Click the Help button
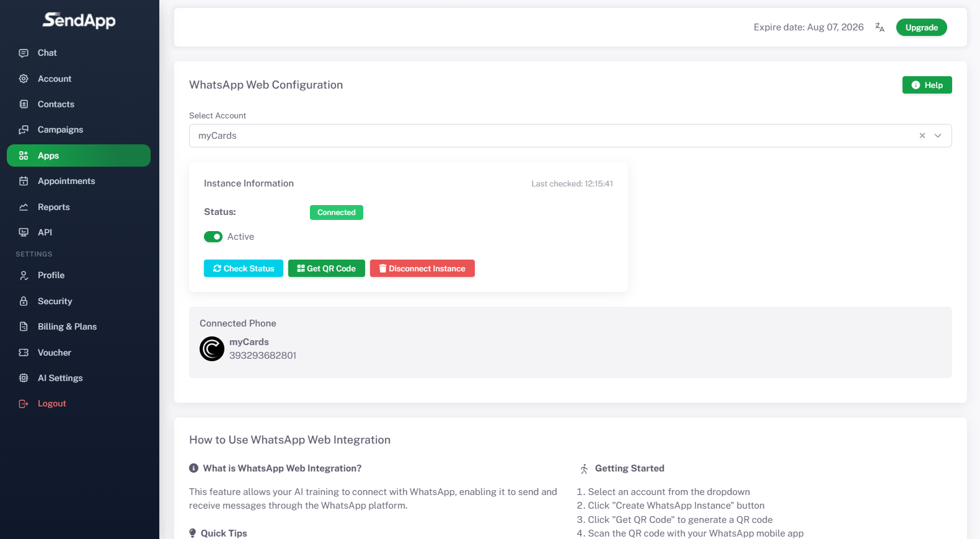980x539 pixels. click(927, 85)
